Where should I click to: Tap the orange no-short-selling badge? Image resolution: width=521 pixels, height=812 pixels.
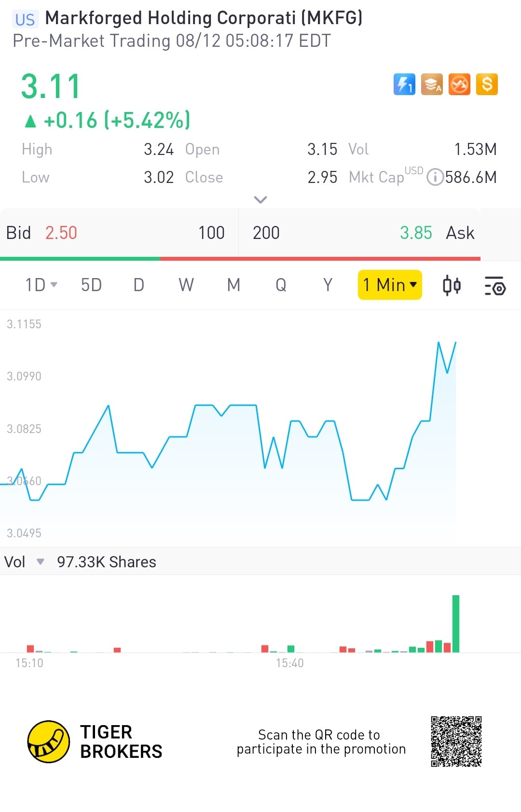click(x=459, y=84)
